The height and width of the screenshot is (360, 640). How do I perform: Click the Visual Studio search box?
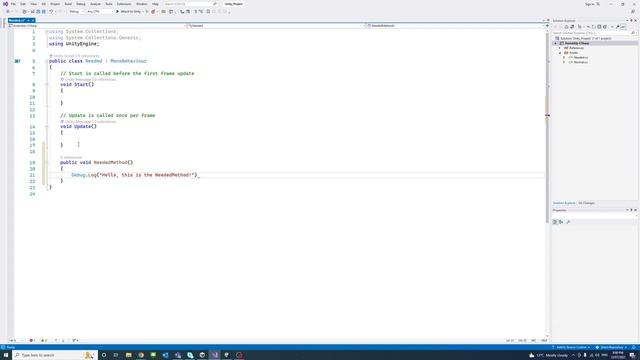click(x=190, y=4)
